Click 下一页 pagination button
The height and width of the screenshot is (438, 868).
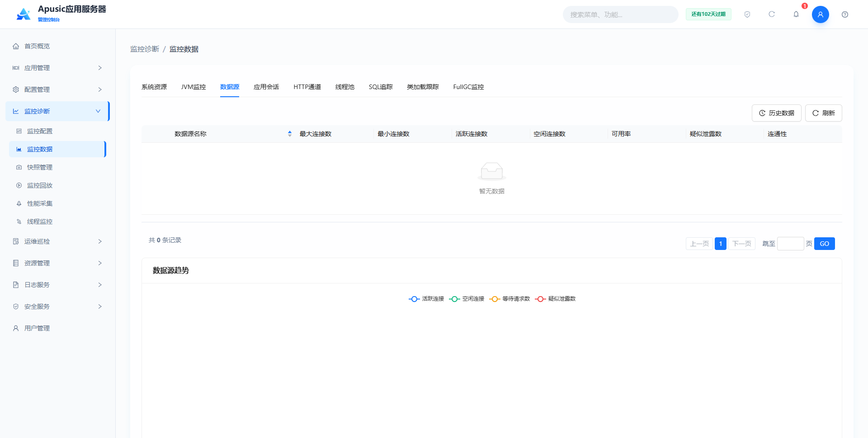pos(741,244)
